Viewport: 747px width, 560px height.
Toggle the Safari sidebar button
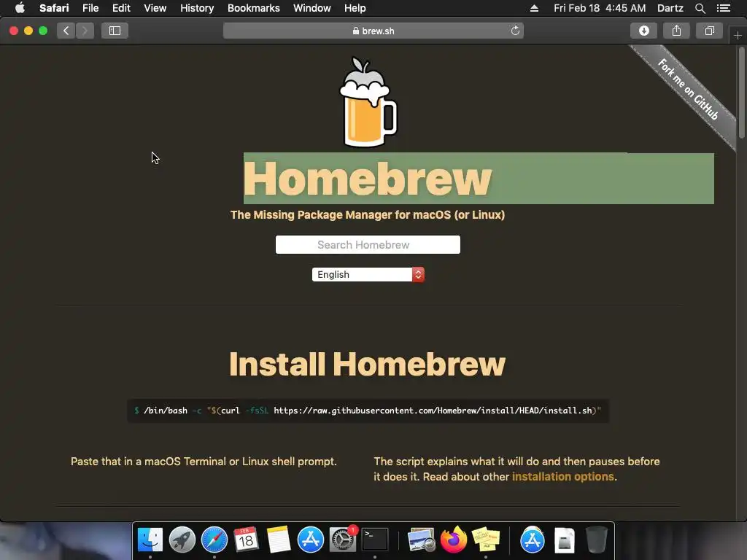click(x=115, y=31)
